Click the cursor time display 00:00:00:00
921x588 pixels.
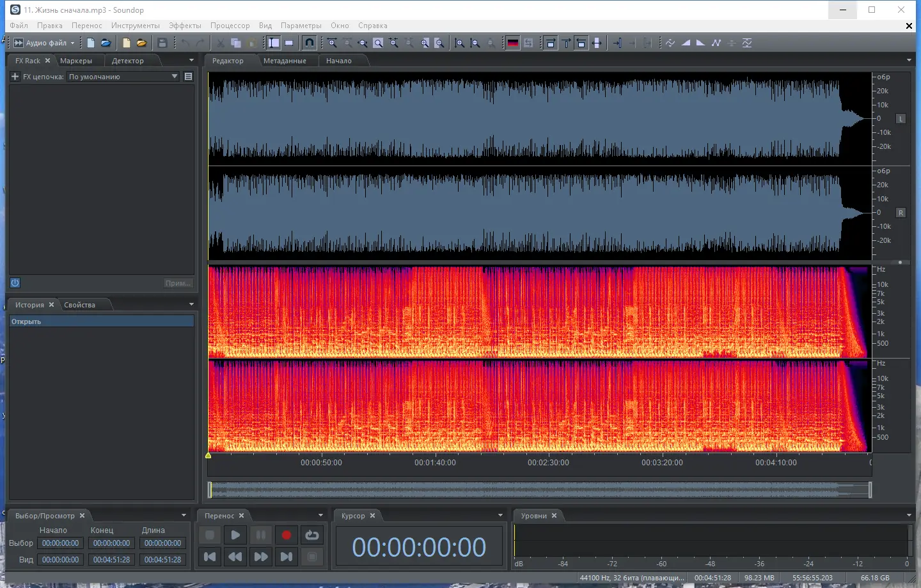419,547
